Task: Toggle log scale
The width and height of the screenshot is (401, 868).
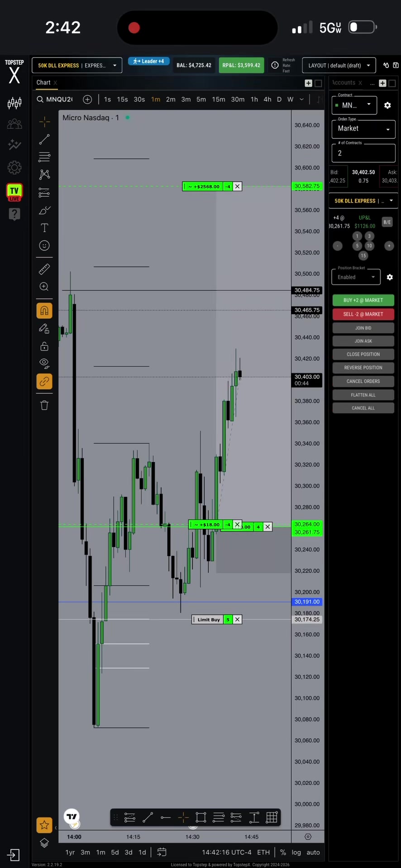Action: [x=296, y=852]
